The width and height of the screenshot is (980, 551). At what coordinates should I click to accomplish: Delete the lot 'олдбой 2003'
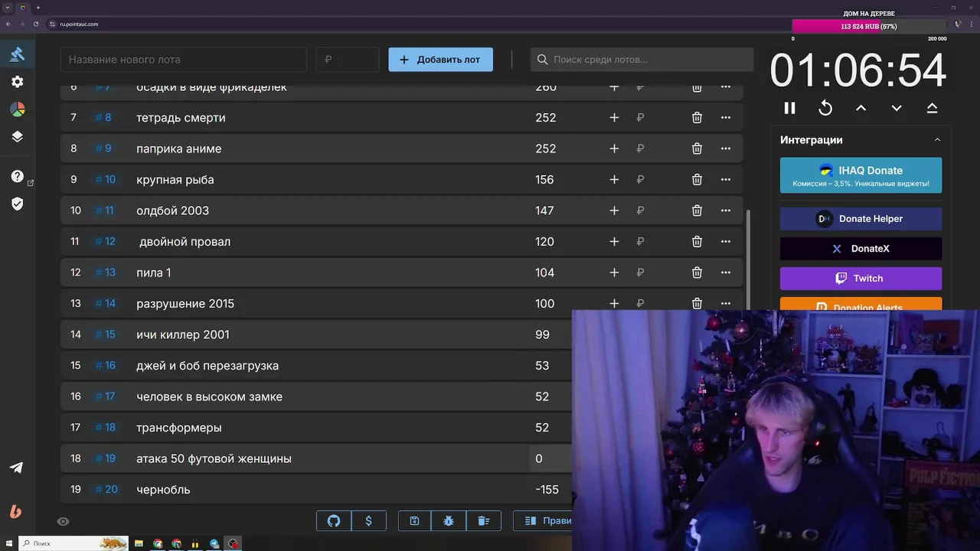[x=697, y=210]
